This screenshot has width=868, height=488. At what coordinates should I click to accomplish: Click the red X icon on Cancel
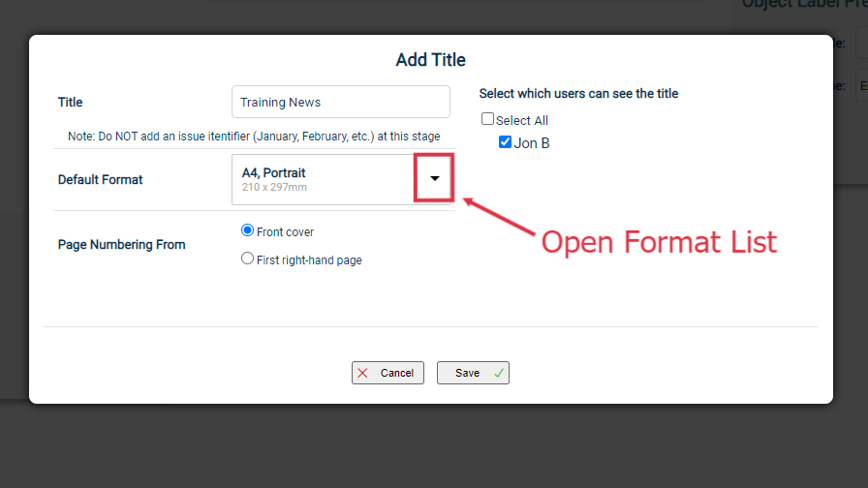(x=362, y=373)
